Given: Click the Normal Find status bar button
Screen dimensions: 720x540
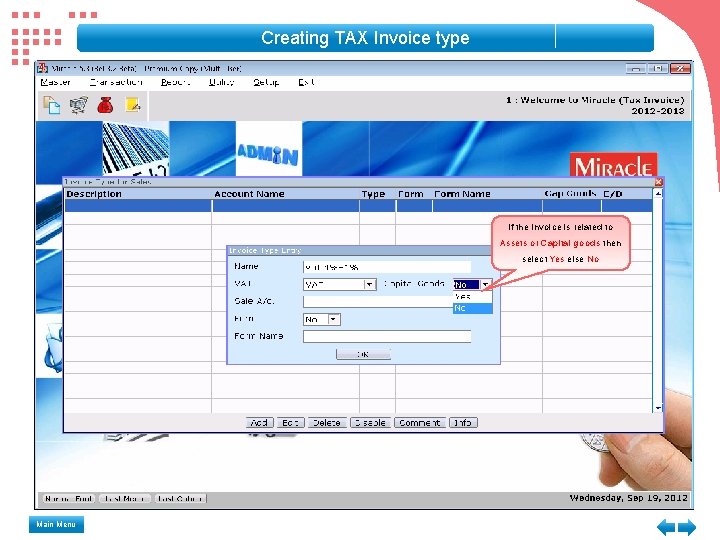Looking at the screenshot, I should click(x=69, y=498).
